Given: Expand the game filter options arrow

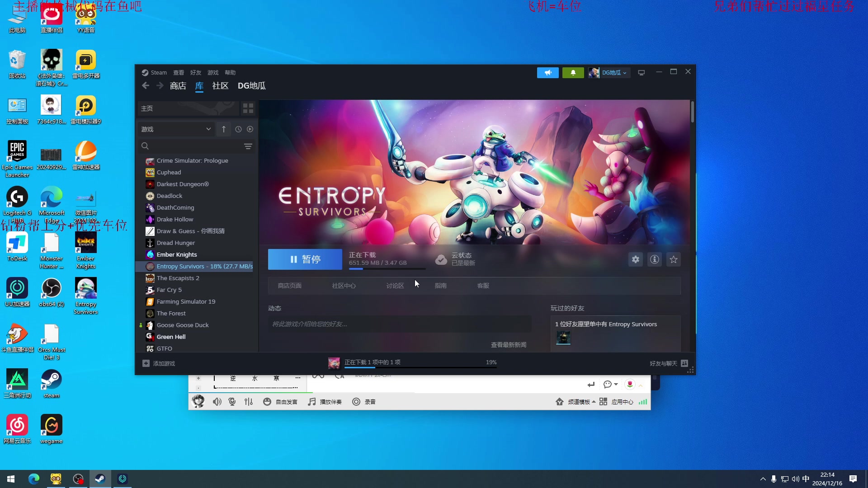Looking at the screenshot, I should (x=208, y=129).
